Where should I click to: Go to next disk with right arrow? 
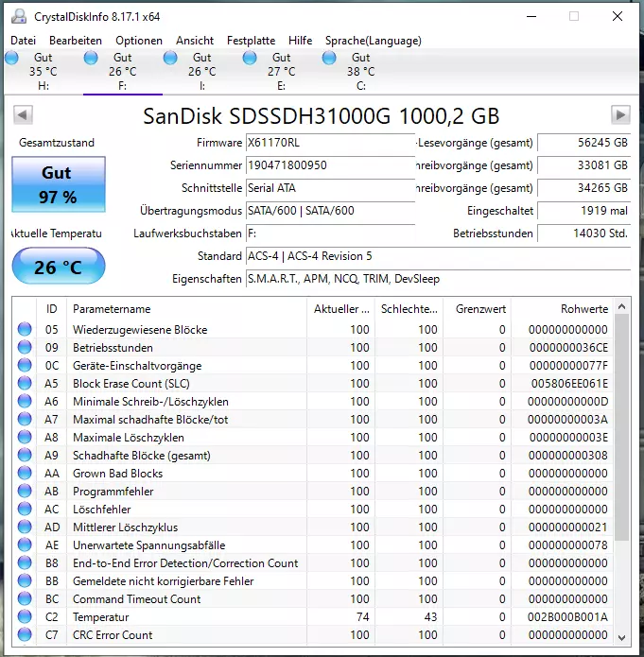(620, 114)
